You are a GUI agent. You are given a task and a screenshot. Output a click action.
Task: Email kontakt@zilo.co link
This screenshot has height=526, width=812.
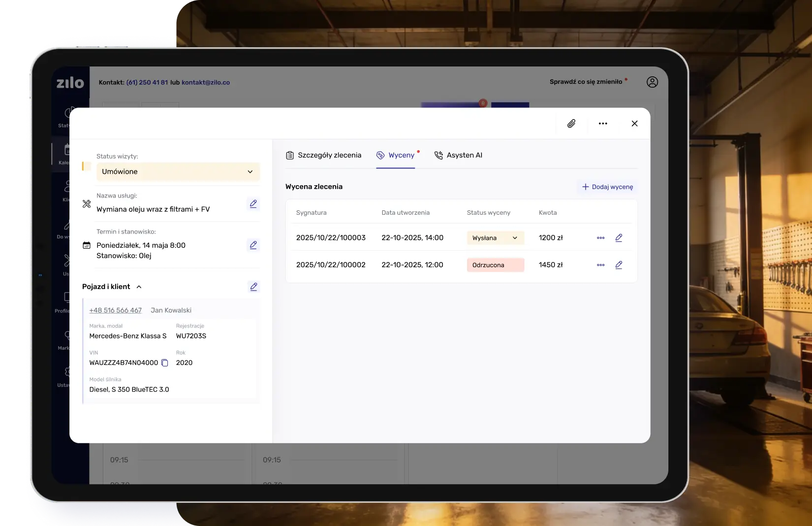click(206, 82)
